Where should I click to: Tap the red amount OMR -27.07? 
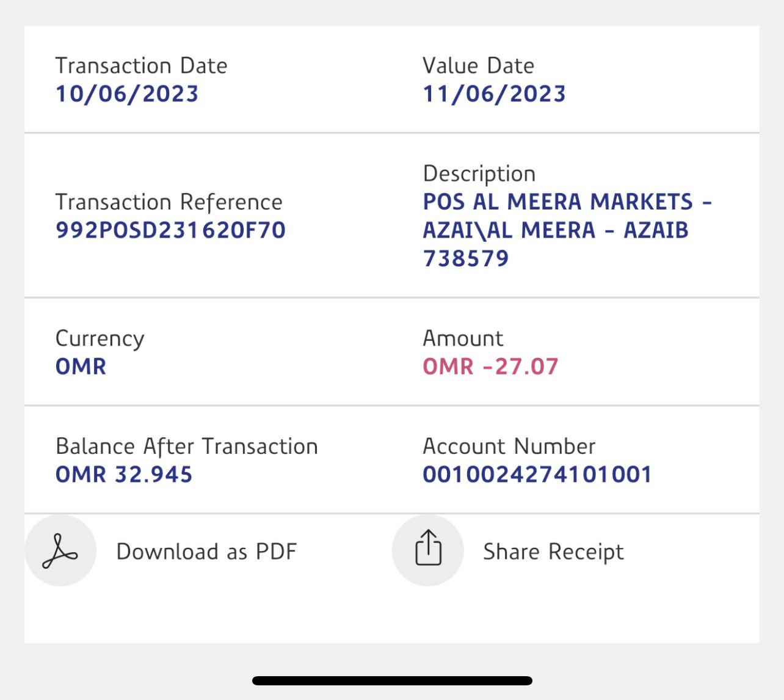[x=490, y=366]
